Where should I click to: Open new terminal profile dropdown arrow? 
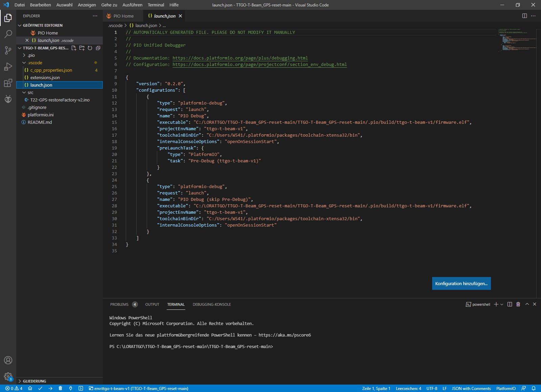point(502,304)
